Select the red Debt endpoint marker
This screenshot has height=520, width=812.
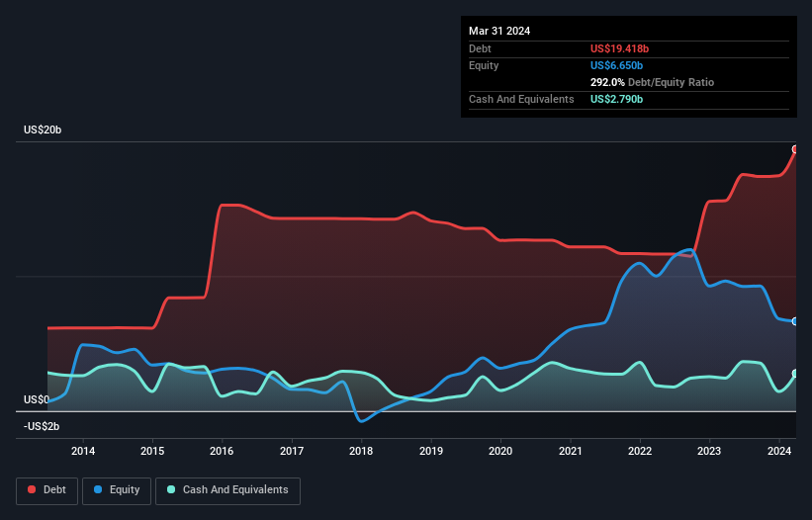(795, 149)
